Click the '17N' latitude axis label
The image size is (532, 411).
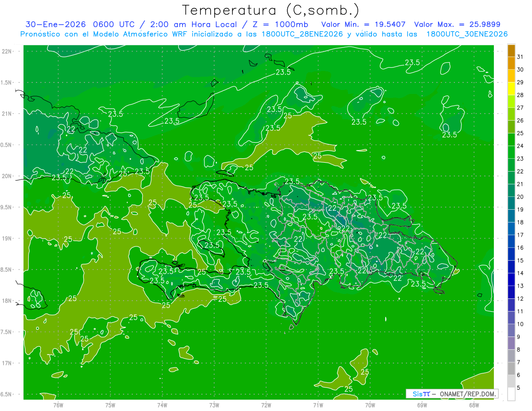click(x=7, y=363)
